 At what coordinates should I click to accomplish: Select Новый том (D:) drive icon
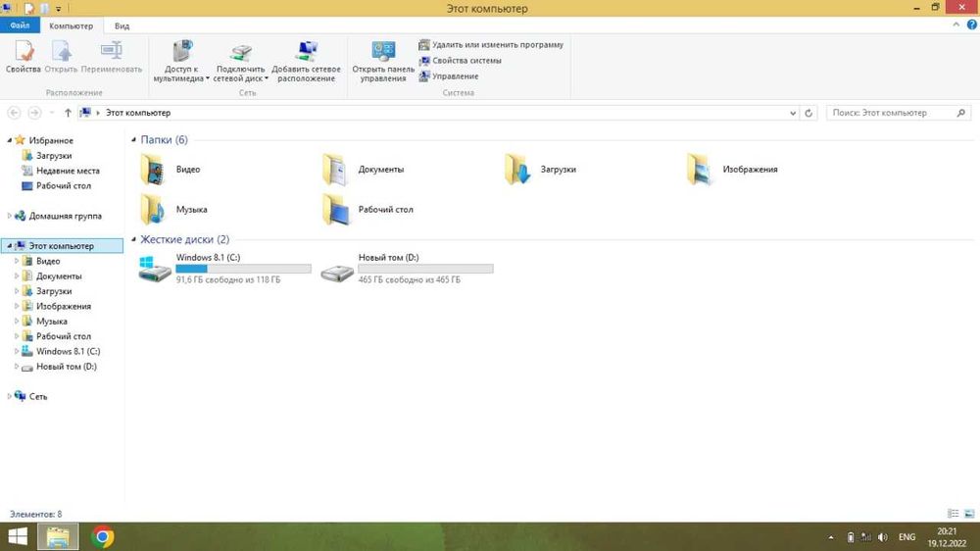(337, 273)
